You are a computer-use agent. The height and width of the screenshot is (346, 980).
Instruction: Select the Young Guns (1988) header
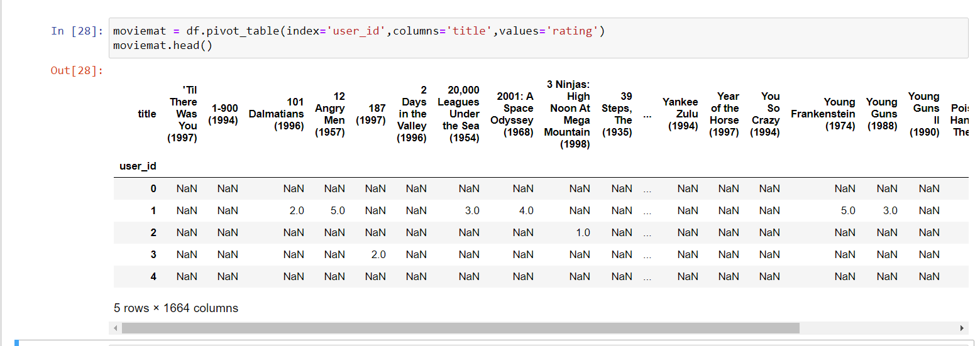[x=882, y=114]
